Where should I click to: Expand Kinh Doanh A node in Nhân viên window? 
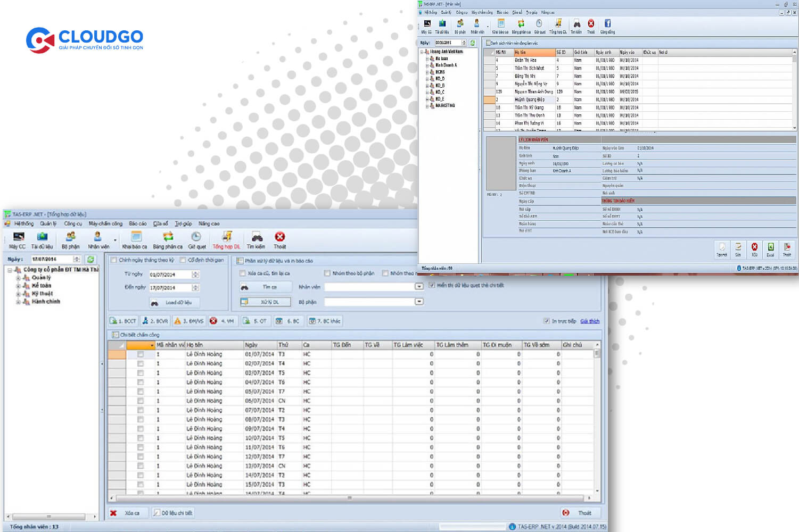pos(427,65)
